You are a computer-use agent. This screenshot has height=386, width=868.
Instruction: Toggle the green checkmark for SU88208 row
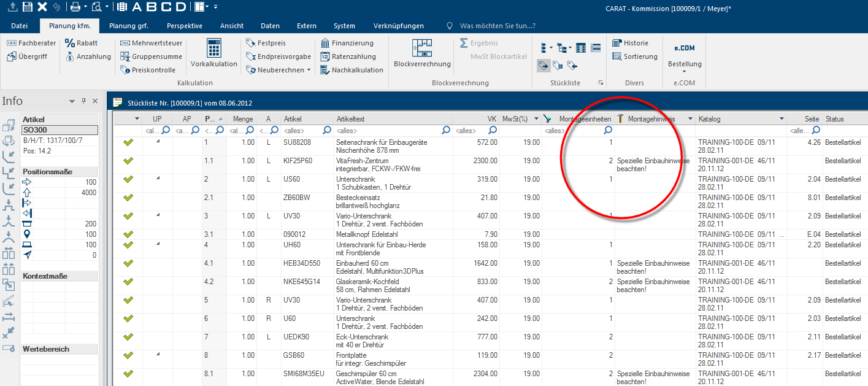(128, 142)
